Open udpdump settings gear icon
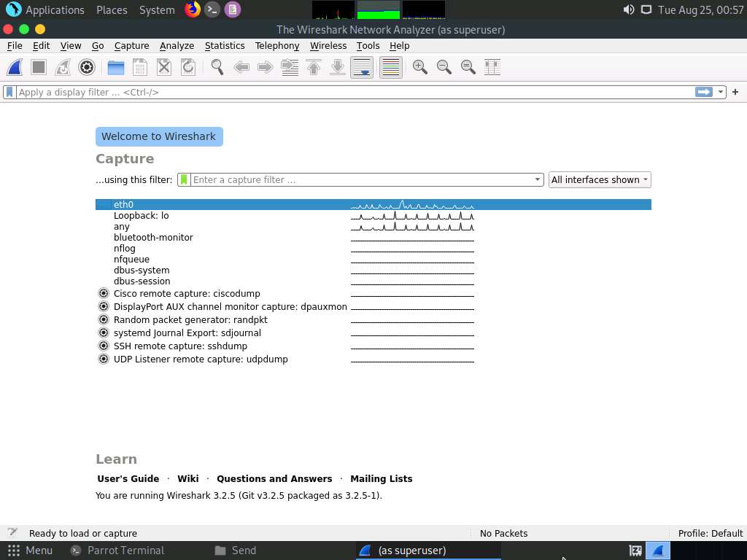The height and width of the screenshot is (560, 747). [104, 359]
